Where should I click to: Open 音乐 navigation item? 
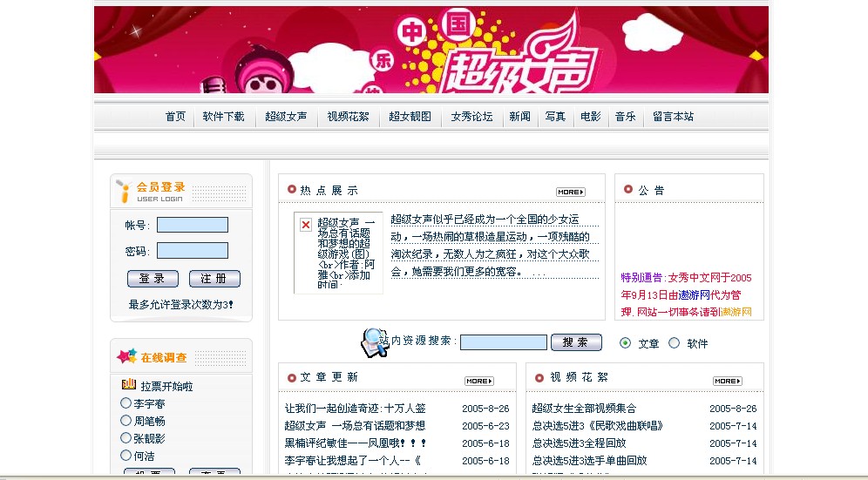click(626, 116)
